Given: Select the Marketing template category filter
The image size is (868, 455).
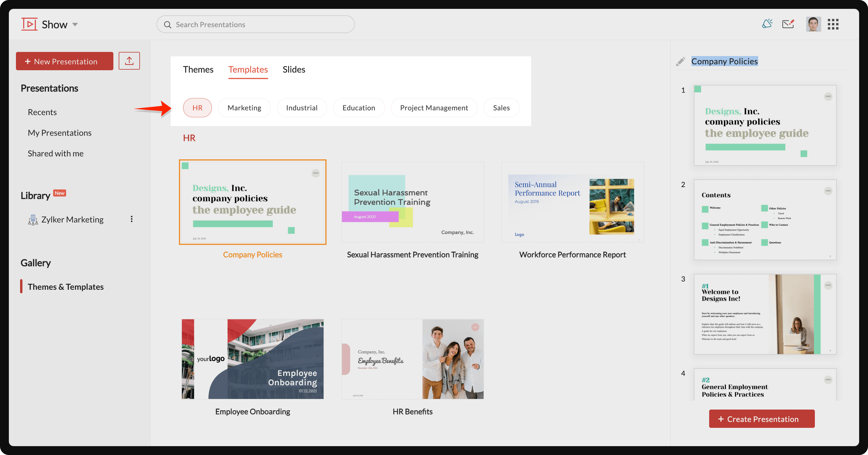Looking at the screenshot, I should click(244, 107).
